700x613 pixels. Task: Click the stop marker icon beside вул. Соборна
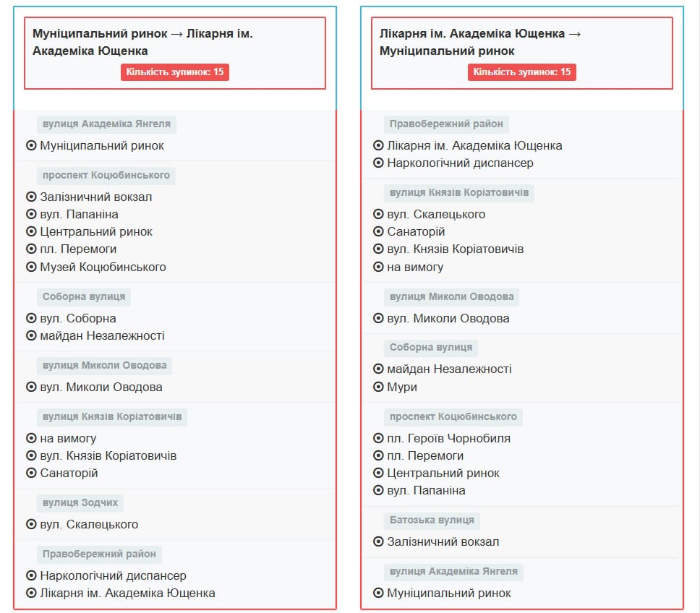coord(31,318)
